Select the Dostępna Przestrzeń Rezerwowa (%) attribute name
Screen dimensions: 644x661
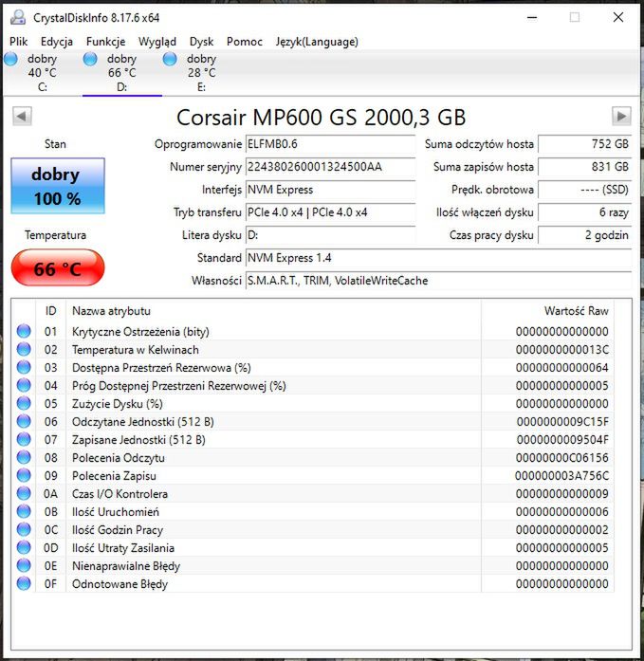pos(161,368)
